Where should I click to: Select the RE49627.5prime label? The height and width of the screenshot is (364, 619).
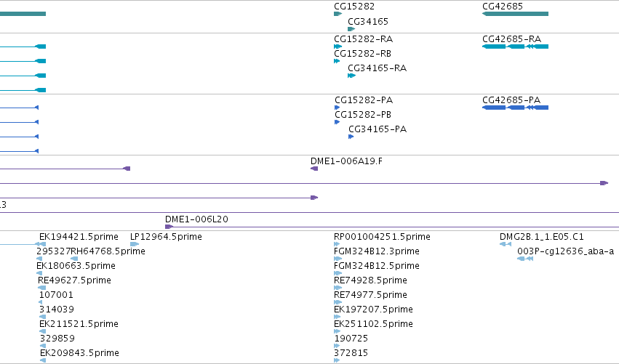[x=74, y=280]
